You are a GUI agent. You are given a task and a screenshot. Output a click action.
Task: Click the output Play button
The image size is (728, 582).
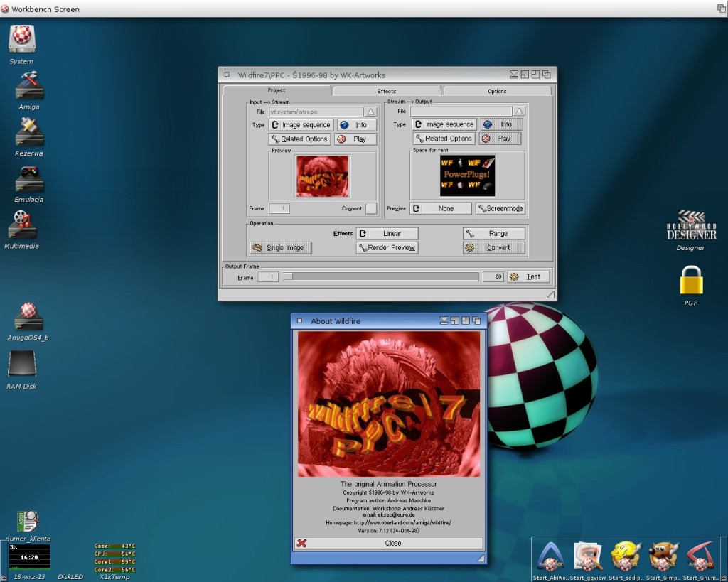[x=500, y=139]
